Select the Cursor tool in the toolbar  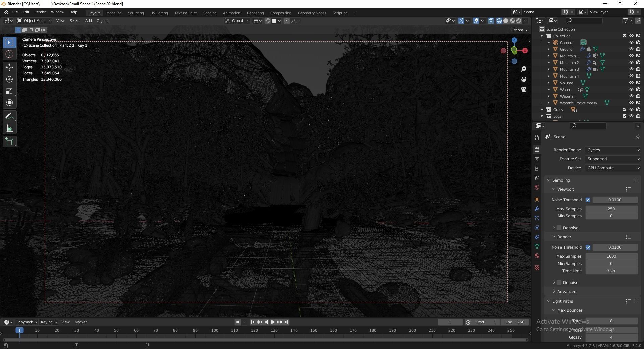tap(9, 54)
